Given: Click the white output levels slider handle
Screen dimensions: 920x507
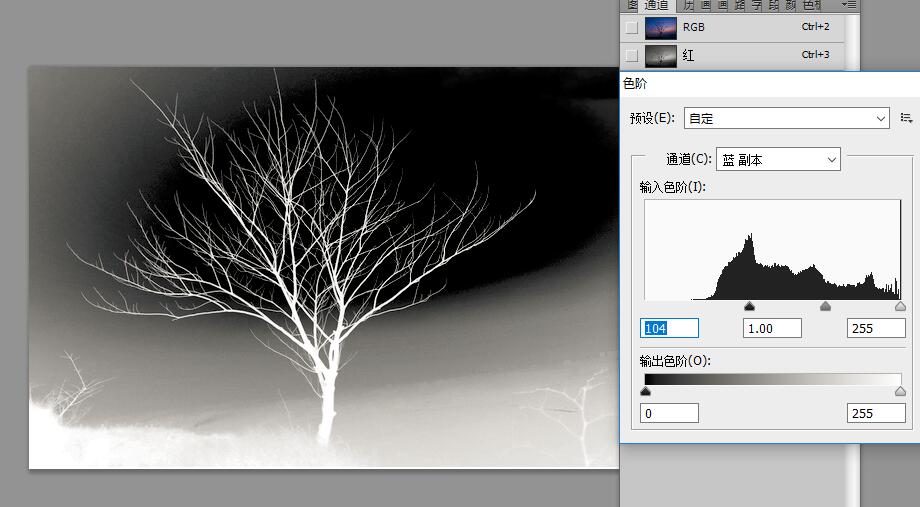Looking at the screenshot, I should click(900, 392).
